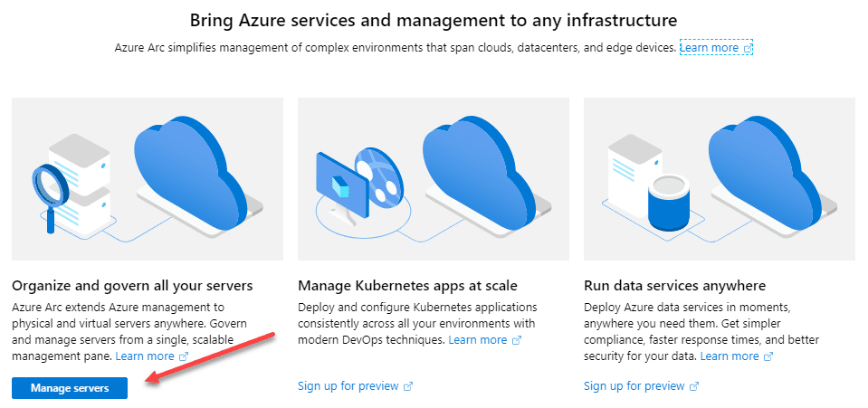Click external-link icon after Kubernetes Learn more
The image size is (868, 408).
[x=517, y=340]
